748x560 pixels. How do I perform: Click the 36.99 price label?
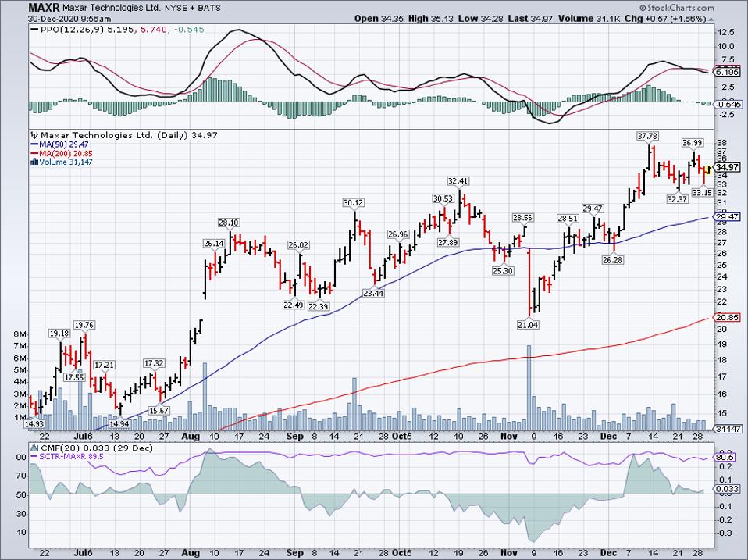pyautogui.click(x=693, y=143)
